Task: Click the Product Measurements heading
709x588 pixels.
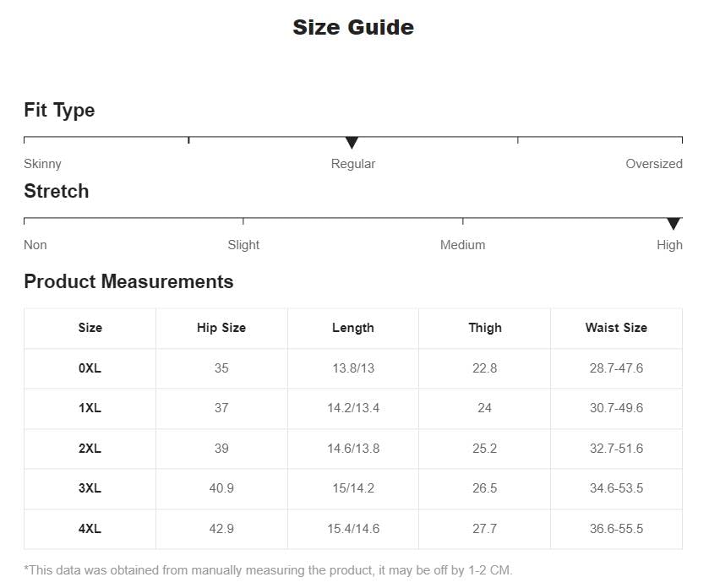Action: 128,281
